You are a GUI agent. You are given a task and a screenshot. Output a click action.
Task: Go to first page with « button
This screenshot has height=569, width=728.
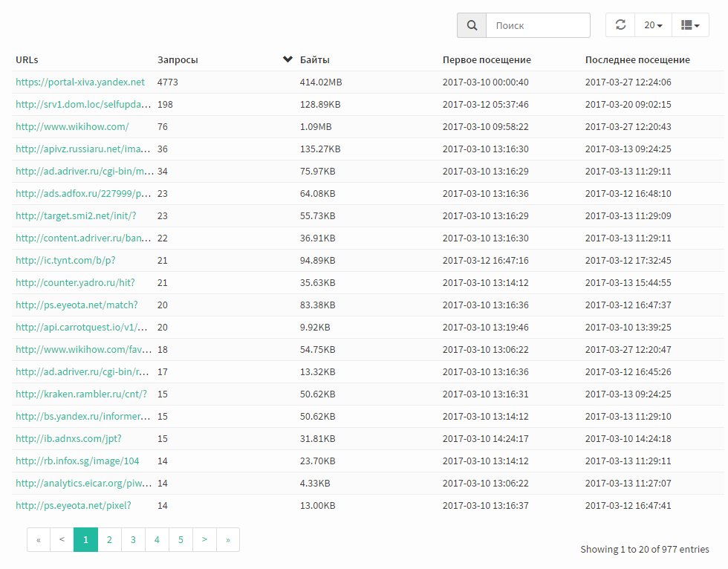click(39, 540)
